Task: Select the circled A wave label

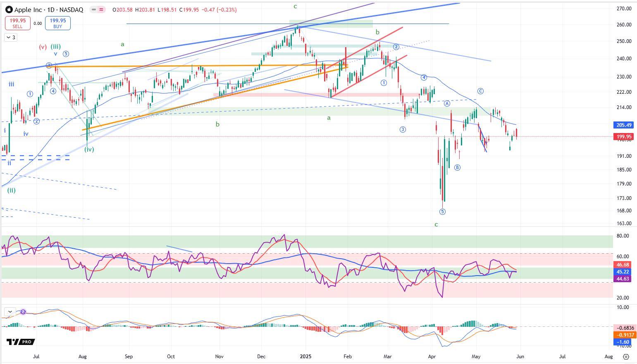Action: pyautogui.click(x=447, y=103)
